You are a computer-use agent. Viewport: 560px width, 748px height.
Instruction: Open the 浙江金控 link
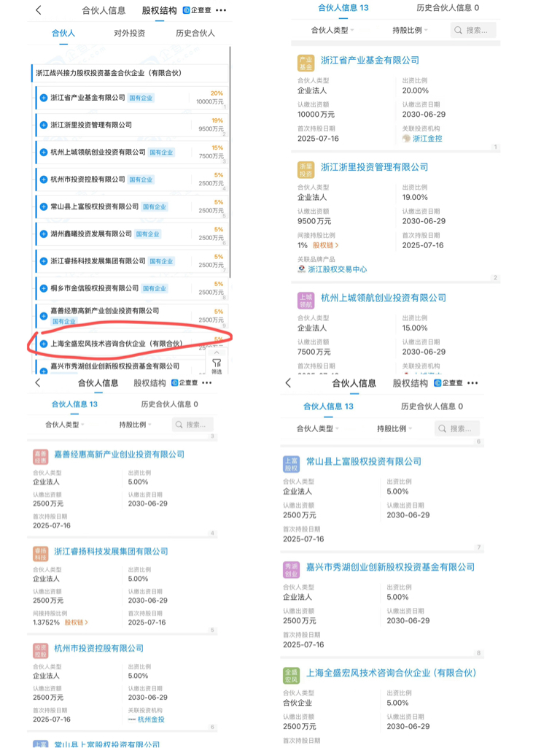point(427,139)
